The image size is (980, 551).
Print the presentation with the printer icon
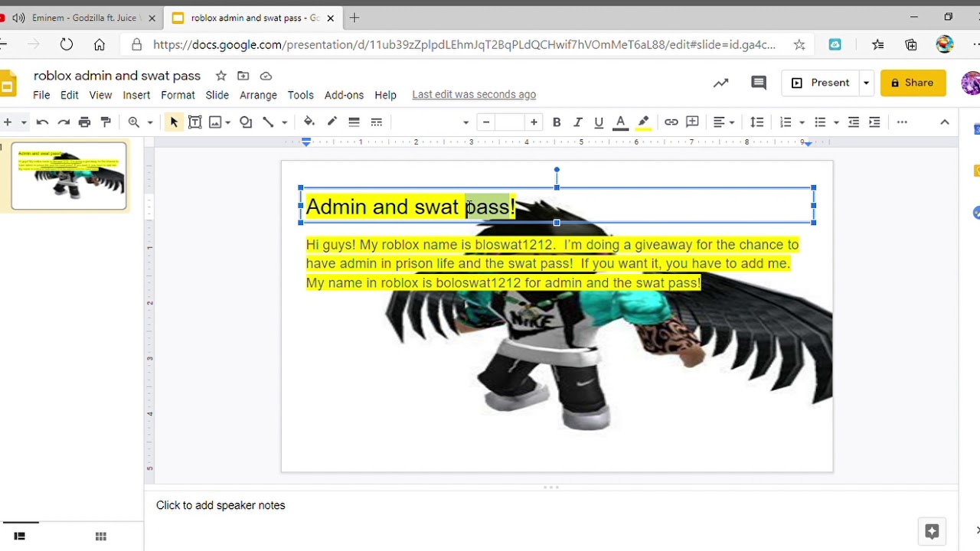[84, 122]
